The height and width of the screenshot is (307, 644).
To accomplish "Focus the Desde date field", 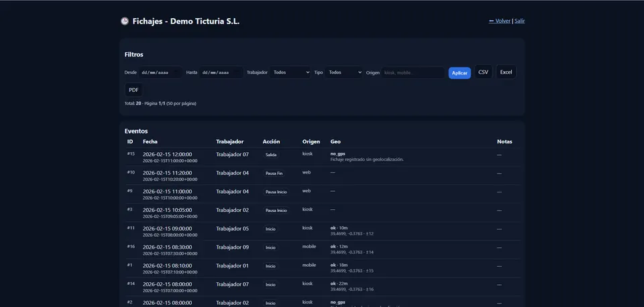I will [x=160, y=72].
